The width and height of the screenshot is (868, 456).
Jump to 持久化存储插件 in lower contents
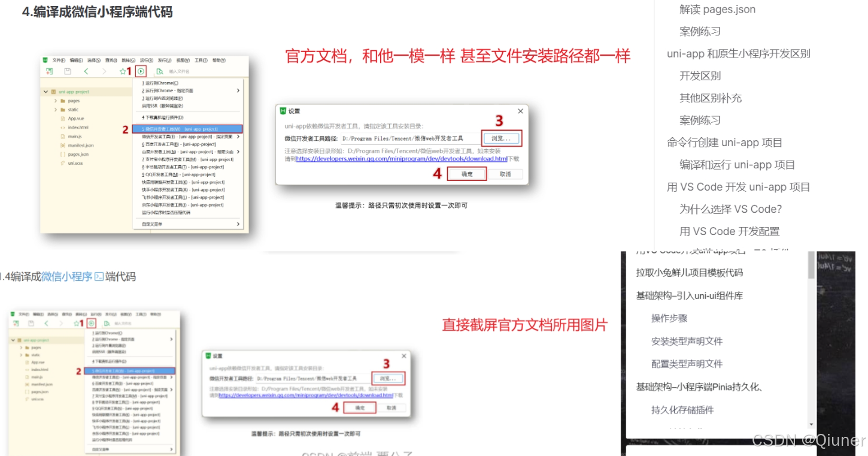pos(682,410)
